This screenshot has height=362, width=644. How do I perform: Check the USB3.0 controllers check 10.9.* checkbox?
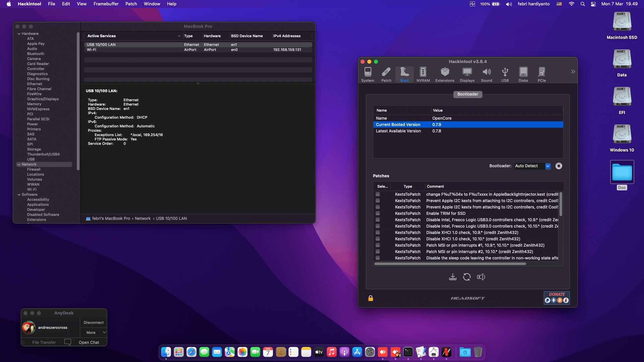(378, 220)
